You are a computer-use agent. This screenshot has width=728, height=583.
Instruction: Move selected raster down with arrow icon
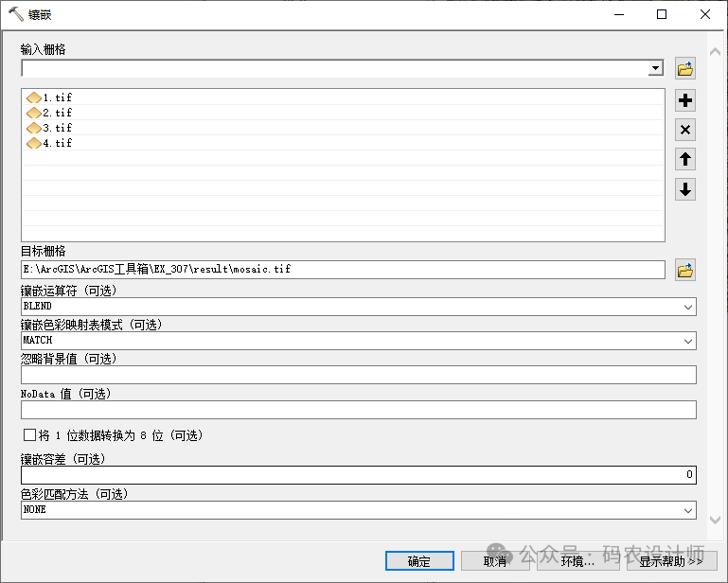685,189
